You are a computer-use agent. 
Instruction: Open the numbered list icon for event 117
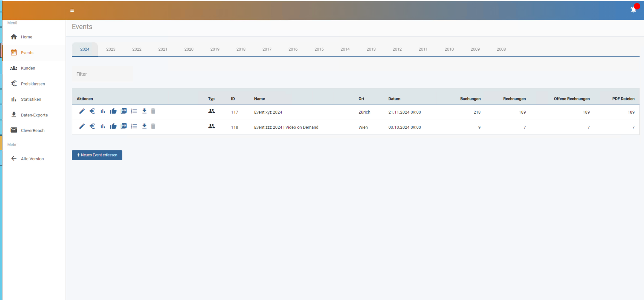(134, 111)
